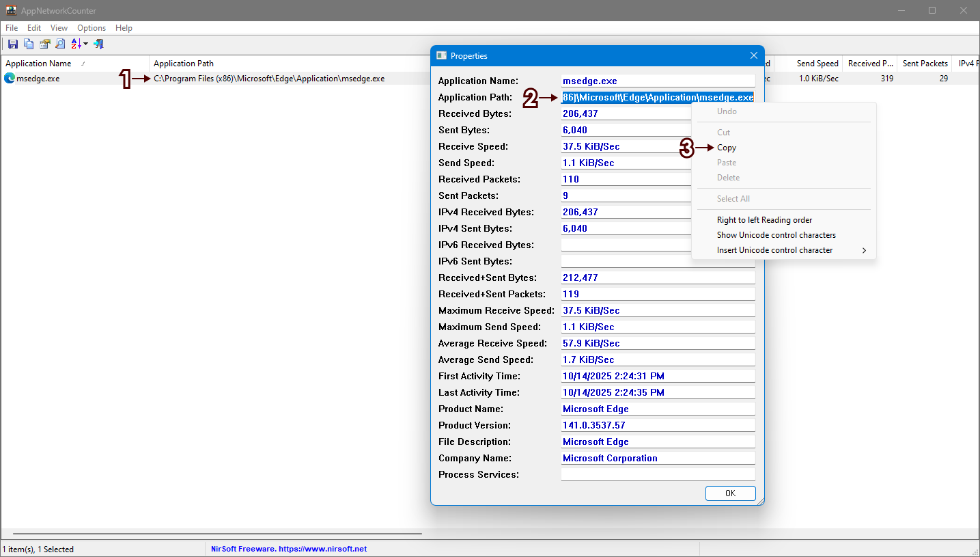This screenshot has width=980, height=557.
Task: Click the Product Version value field
Action: tap(658, 425)
